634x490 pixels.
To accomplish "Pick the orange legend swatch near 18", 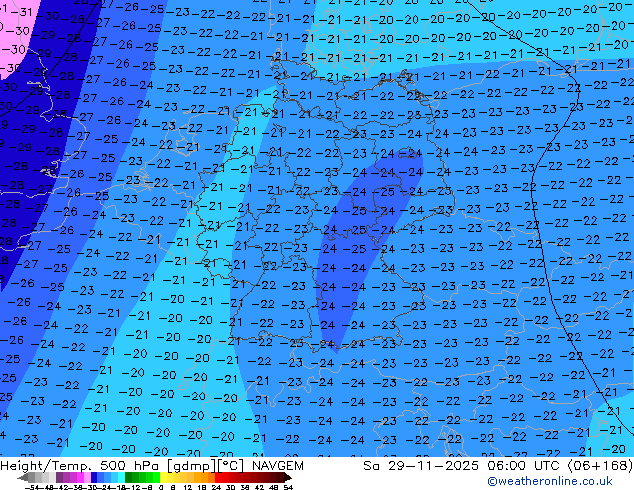I will (205, 478).
